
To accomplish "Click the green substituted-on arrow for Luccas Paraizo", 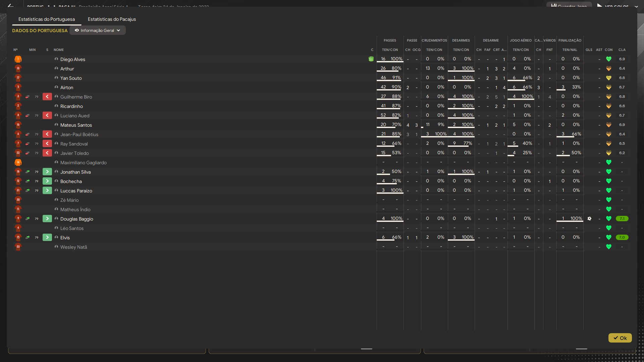I will tap(47, 191).
